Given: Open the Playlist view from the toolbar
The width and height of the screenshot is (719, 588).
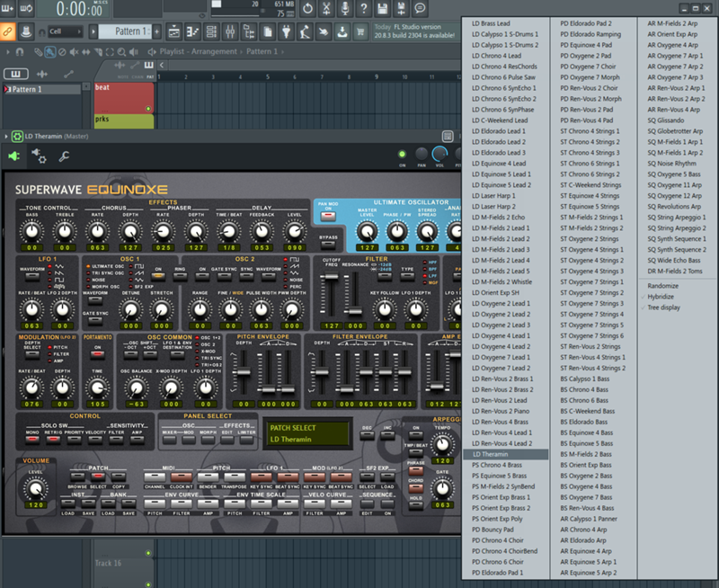Looking at the screenshot, I should [x=173, y=31].
